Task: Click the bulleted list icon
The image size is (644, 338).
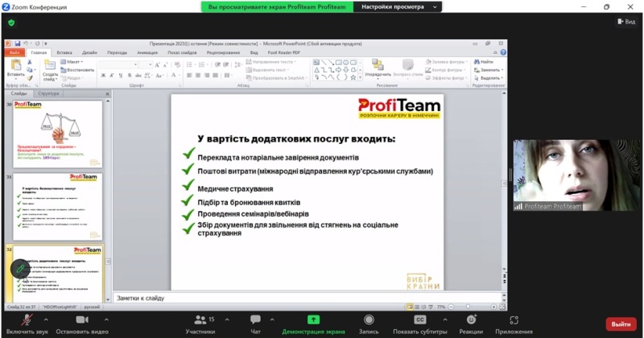Action: (190, 64)
